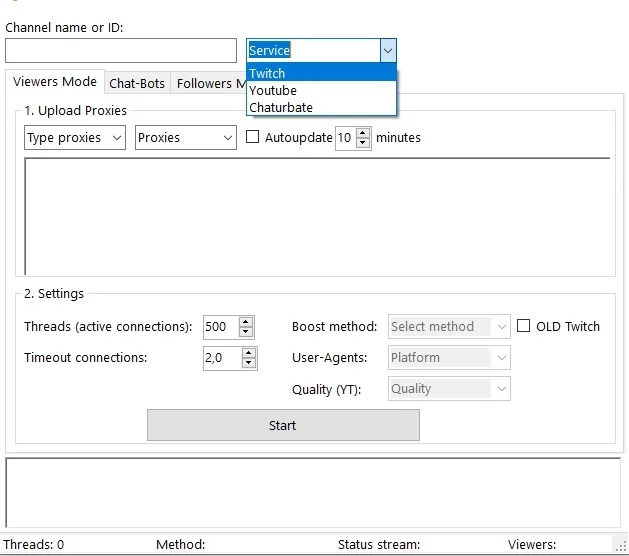Click the highlighted Service text in combo box

tap(269, 51)
